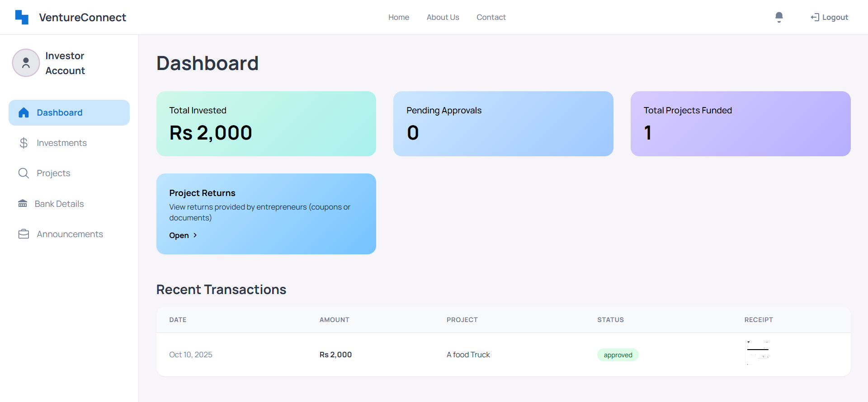Open Bank Details in the sidebar
The height and width of the screenshot is (402, 868).
pyautogui.click(x=69, y=204)
